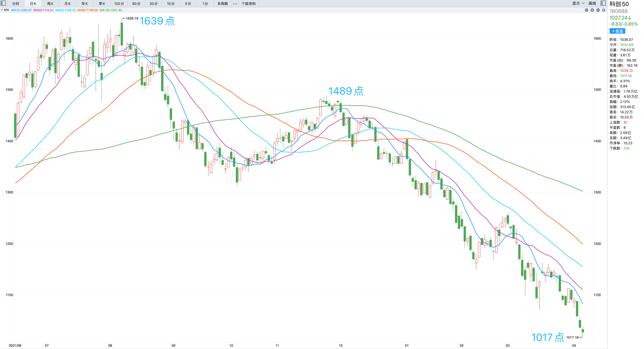Toggle the left sidebar panel icon
The width and height of the screenshot is (644, 349).
pos(3,3)
